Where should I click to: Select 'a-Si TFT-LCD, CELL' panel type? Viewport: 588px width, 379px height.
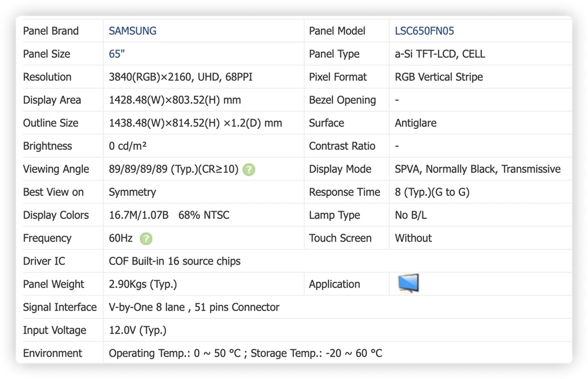coord(440,54)
